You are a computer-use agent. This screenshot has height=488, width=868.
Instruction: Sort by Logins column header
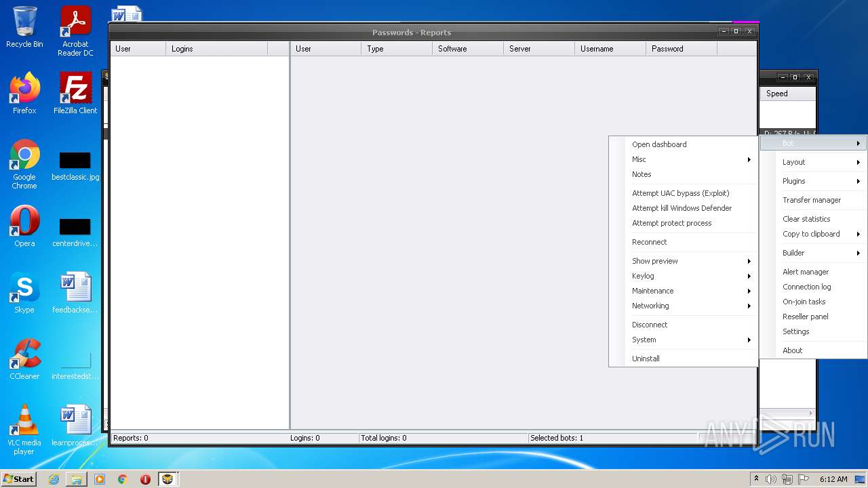[216, 49]
